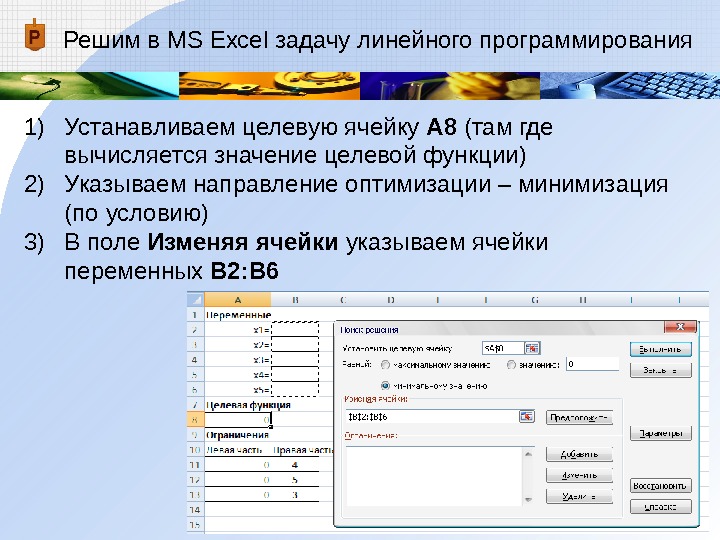
Task: Click the Предположить button
Action: point(579,418)
